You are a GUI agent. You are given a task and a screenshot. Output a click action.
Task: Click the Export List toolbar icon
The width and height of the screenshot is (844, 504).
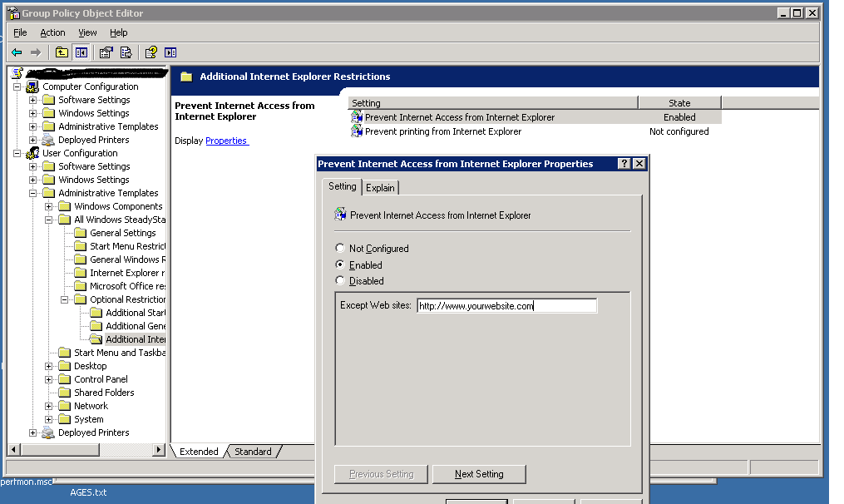pyautogui.click(x=126, y=52)
